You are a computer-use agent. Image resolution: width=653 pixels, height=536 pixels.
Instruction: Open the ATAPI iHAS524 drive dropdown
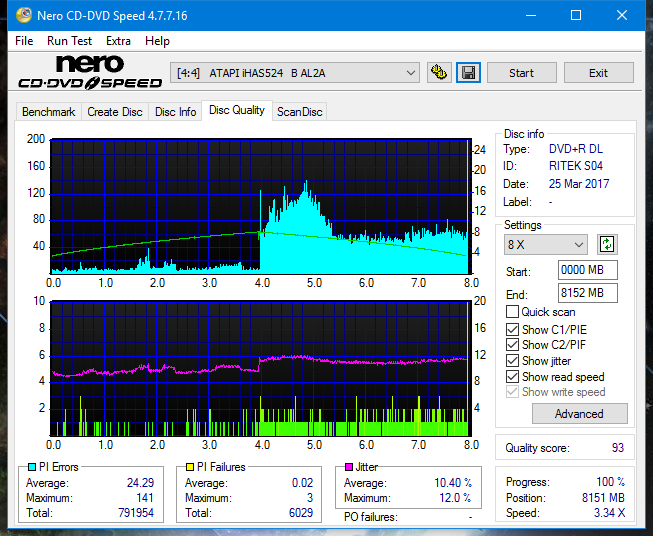pyautogui.click(x=296, y=73)
